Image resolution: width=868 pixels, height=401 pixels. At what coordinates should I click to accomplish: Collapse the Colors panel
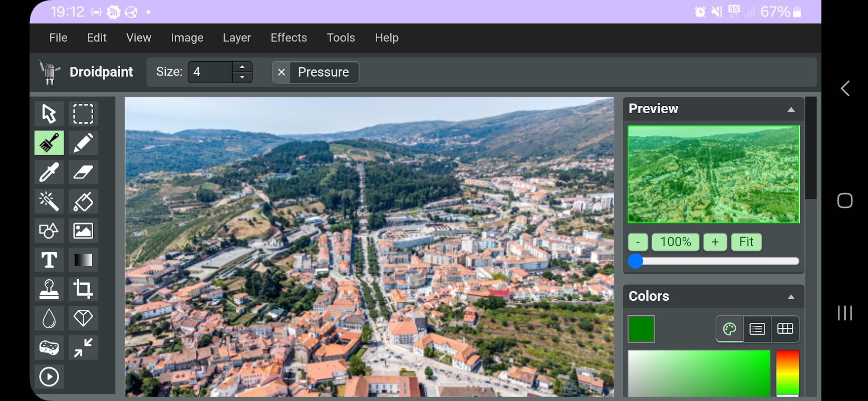(x=791, y=297)
